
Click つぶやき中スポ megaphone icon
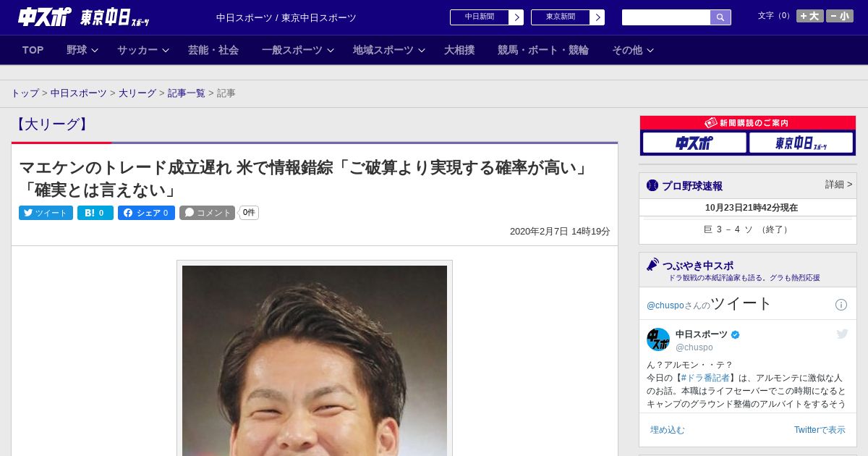point(652,265)
